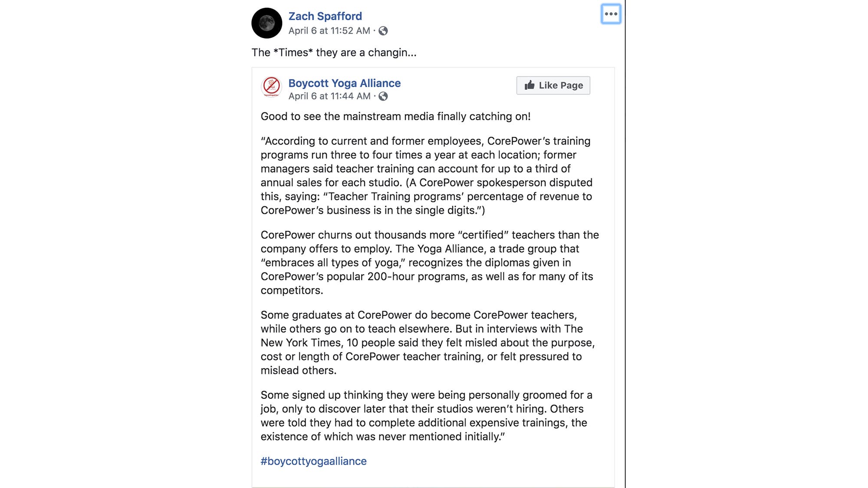Click the public globe icon beside 11:52 AM
This screenshot has height=488, width=868.
383,31
